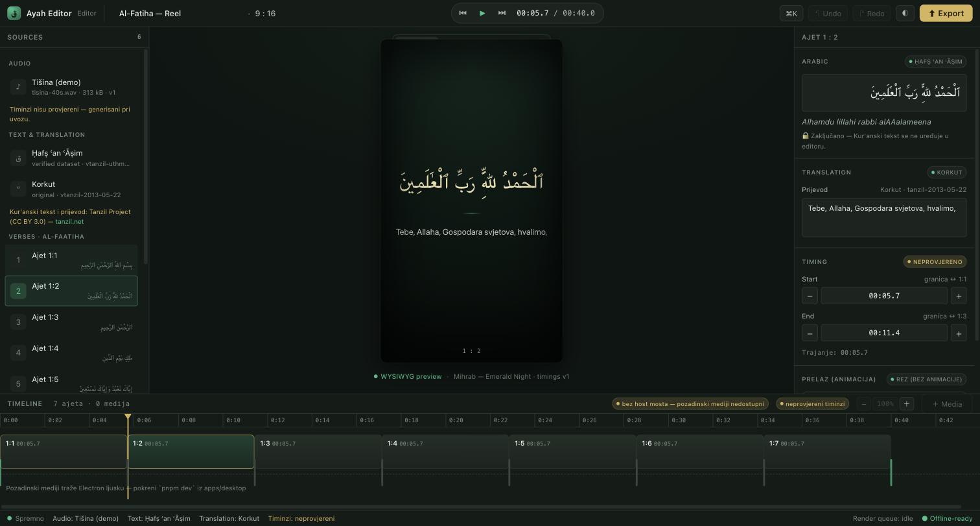This screenshot has width=980, height=526.
Task: Click status bar Audio: Tišina (demo)
Action: 86,518
